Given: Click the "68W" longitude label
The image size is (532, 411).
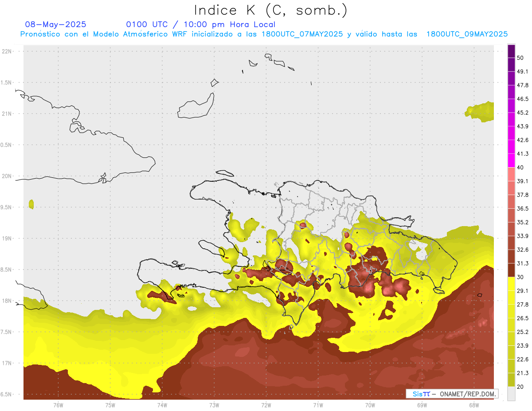Looking at the screenshot, I should point(473,405).
